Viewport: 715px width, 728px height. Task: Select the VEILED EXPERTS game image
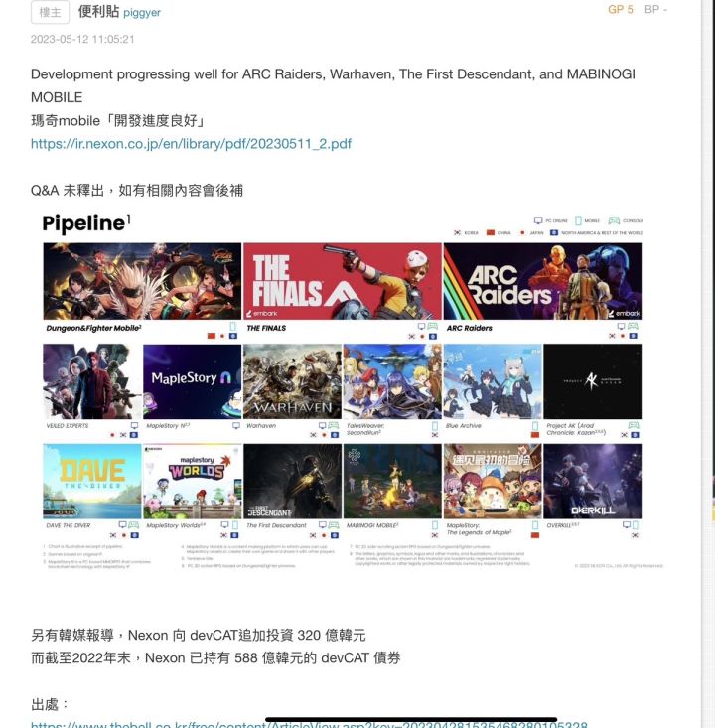pyautogui.click(x=92, y=381)
